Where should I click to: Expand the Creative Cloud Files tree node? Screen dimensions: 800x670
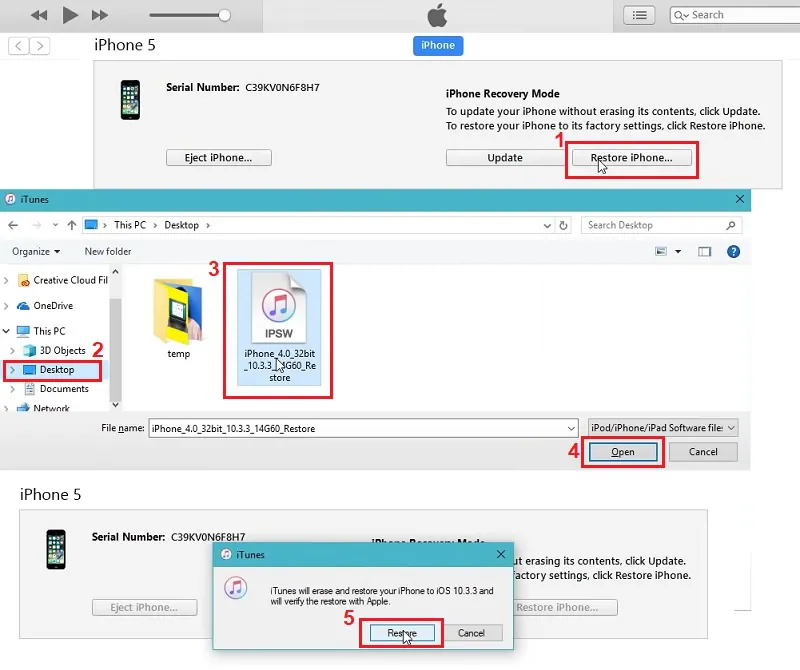click(x=6, y=280)
